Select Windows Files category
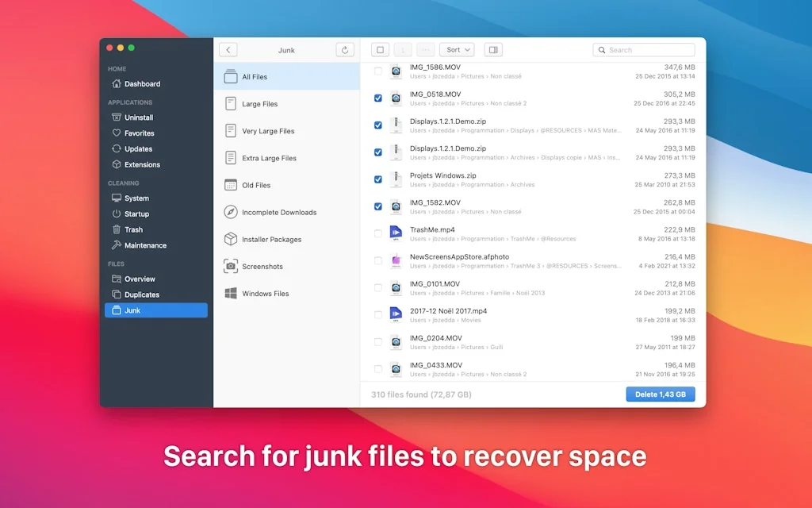812x508 pixels. pos(265,294)
